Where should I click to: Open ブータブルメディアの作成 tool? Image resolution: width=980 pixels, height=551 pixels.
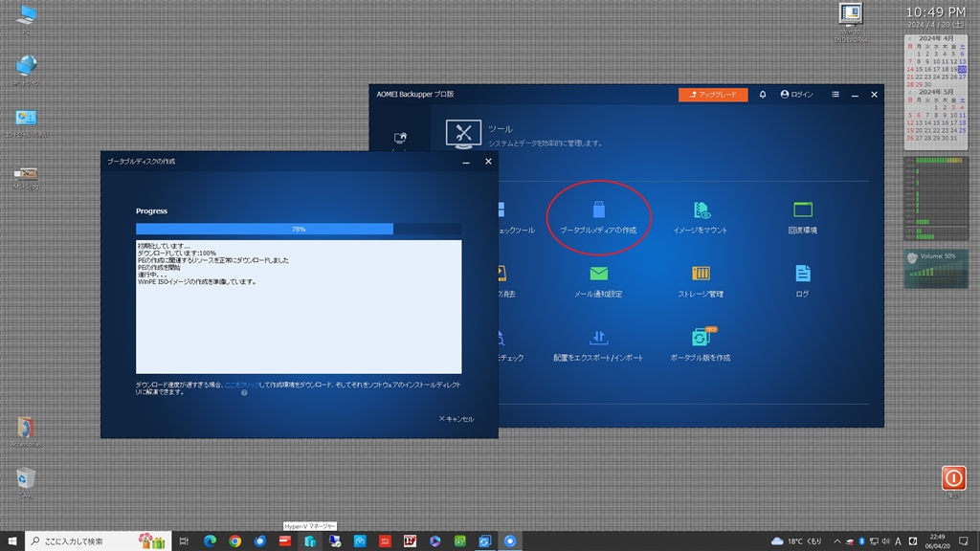tap(598, 217)
